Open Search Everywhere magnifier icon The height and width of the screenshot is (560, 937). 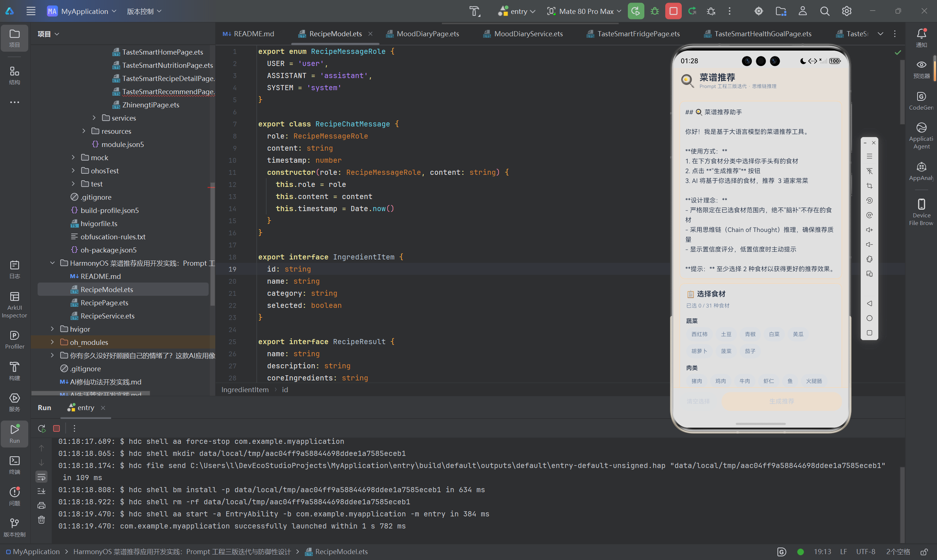click(825, 11)
